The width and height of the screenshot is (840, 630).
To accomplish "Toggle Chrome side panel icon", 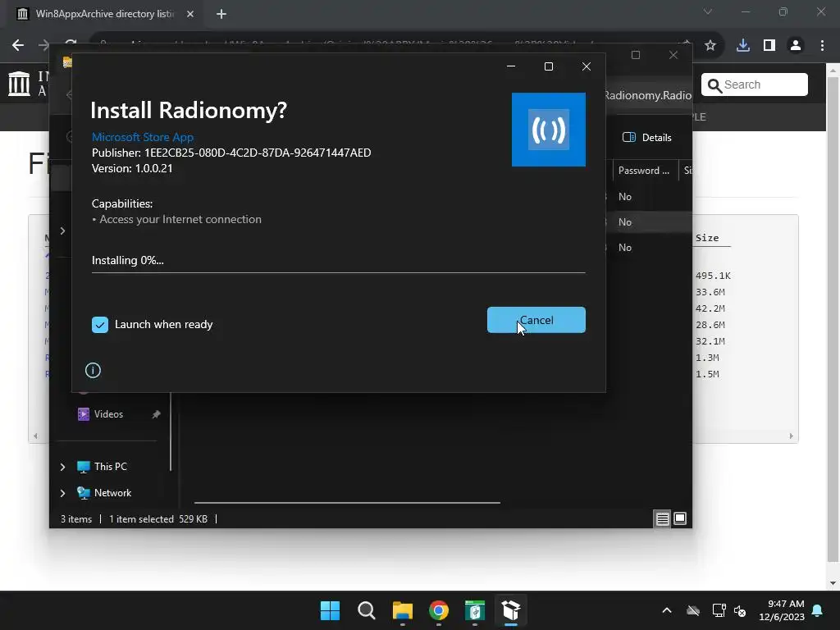I will coord(769,46).
